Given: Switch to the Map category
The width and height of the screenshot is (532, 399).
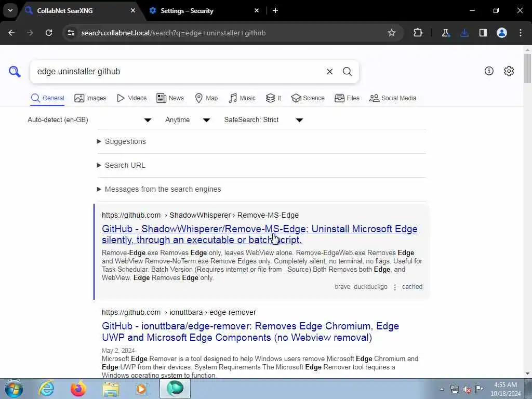Looking at the screenshot, I should [x=206, y=98].
